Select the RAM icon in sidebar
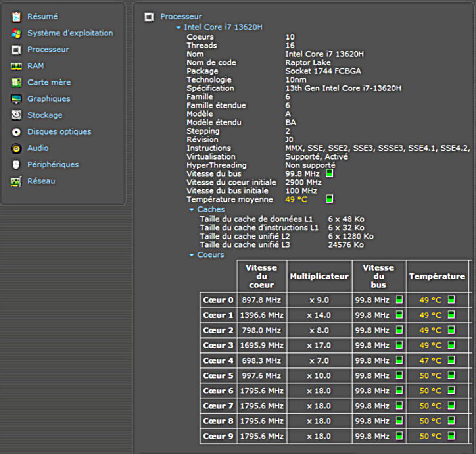476x454 pixels. 16,66
